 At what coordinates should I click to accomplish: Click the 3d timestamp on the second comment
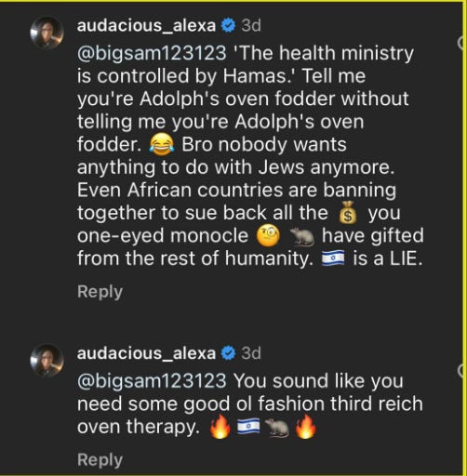pyautogui.click(x=251, y=353)
